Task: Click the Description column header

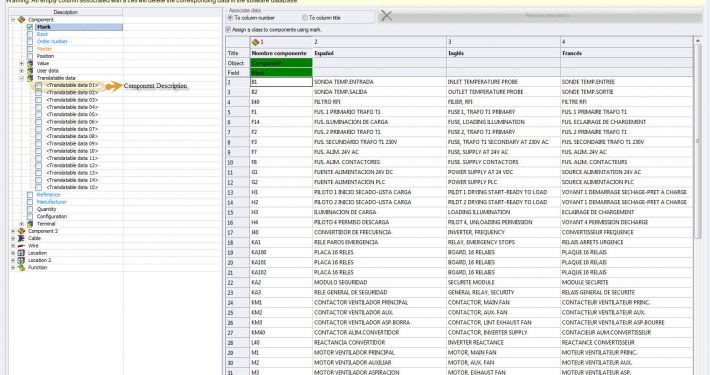Action: (66, 12)
